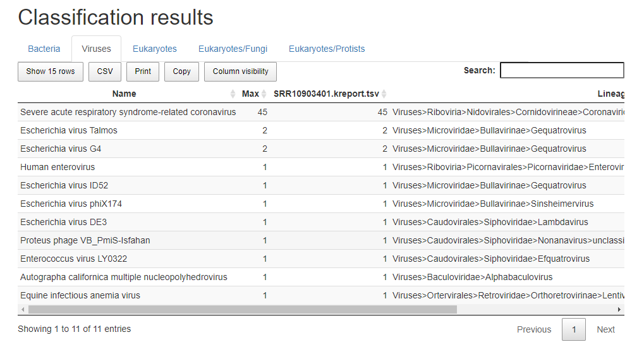Click the scrollbar left arrow

[x=23, y=309]
